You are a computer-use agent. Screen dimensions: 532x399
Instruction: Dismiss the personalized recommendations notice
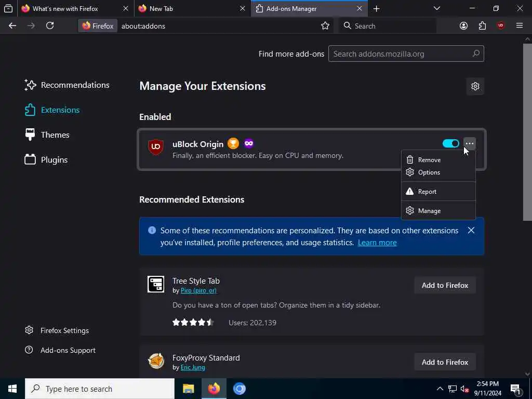[x=471, y=230]
